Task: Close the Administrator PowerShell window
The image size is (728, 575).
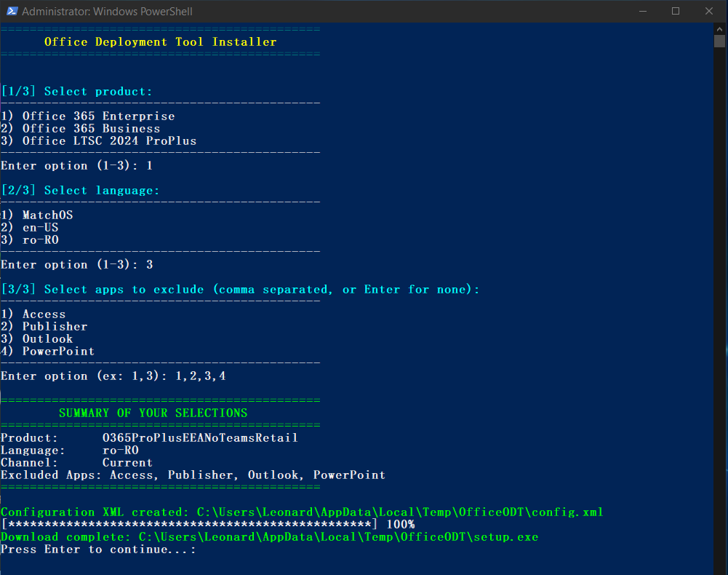Action: click(x=709, y=11)
